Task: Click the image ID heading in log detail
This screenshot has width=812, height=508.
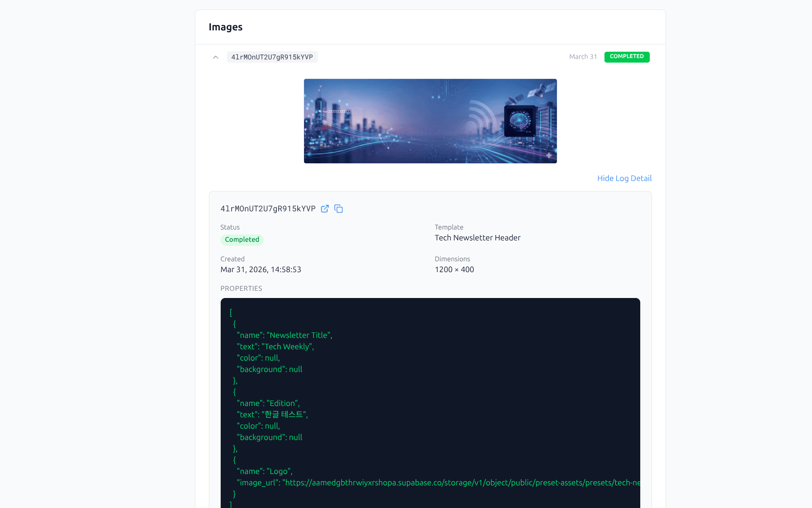Action: click(268, 209)
